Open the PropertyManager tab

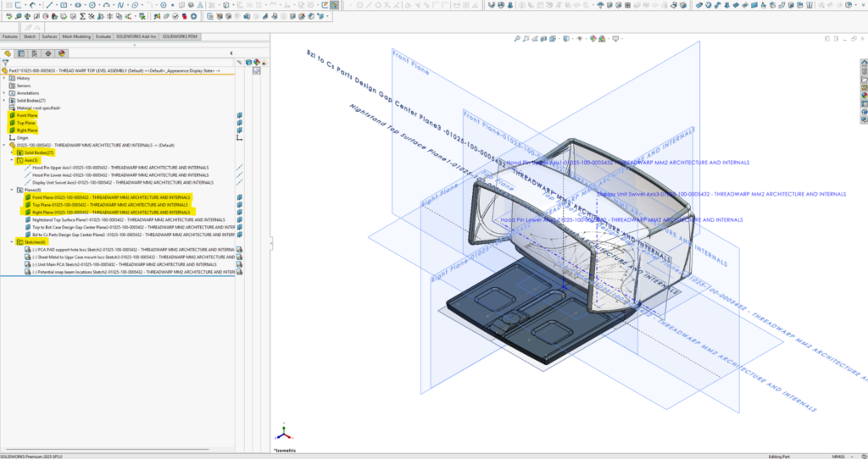pos(21,53)
